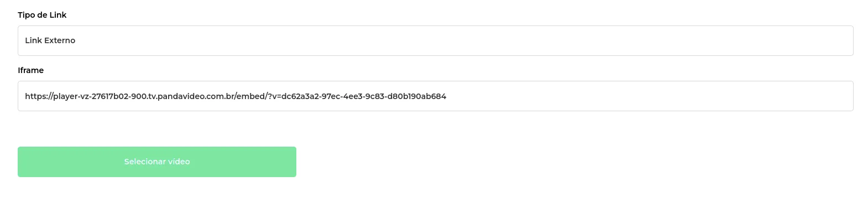The image size is (868, 202).
Task: Choose a video with the green button
Action: tap(157, 162)
